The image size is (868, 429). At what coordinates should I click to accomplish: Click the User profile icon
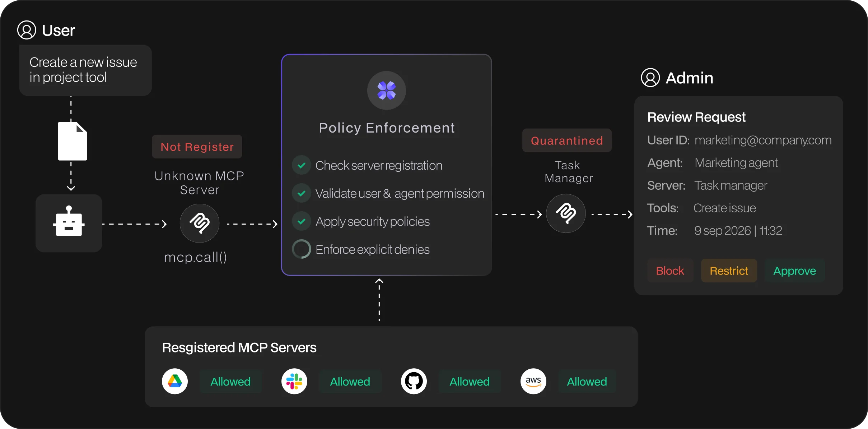click(27, 30)
